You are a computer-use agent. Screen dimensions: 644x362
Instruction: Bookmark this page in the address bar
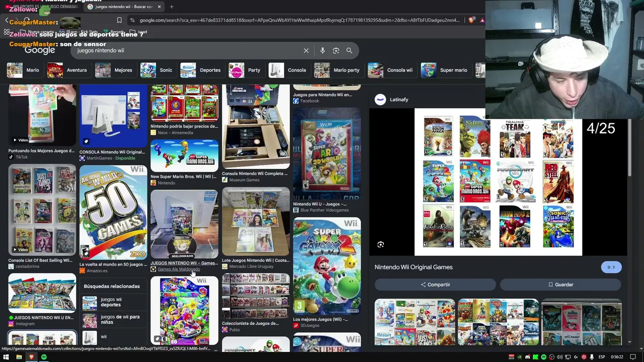pos(119,20)
